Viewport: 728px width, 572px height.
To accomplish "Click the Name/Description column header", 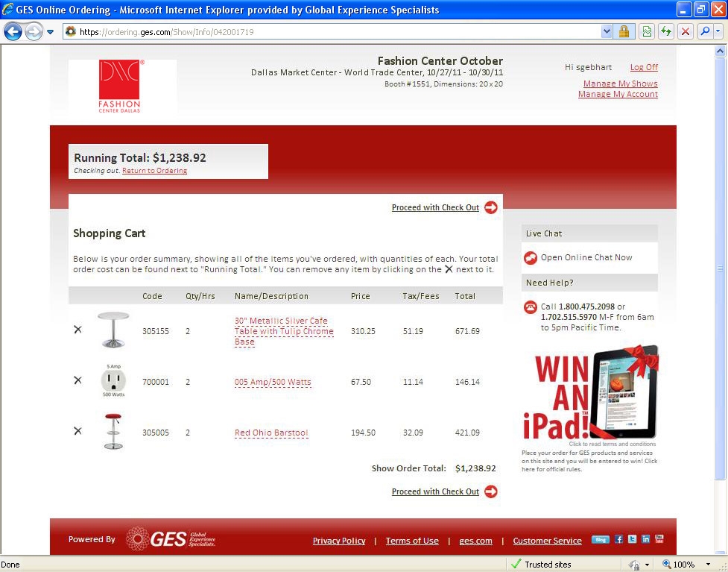I will (271, 297).
